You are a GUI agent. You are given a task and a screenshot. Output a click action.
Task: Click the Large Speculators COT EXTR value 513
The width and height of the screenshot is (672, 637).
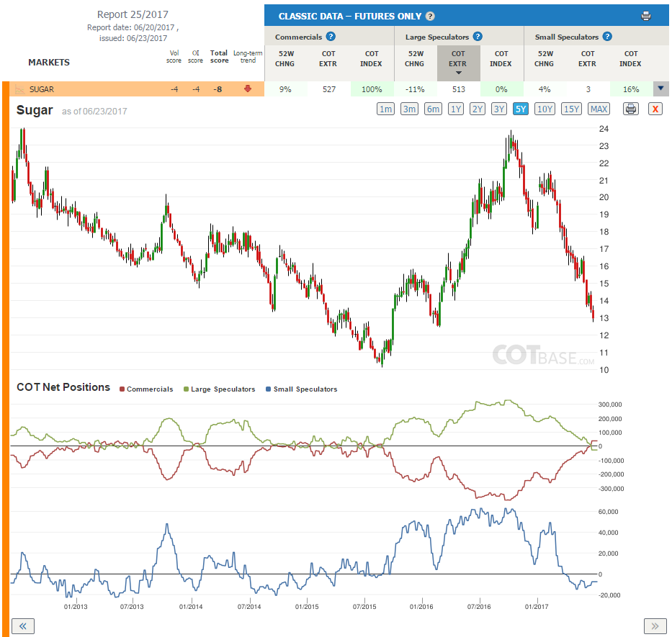click(459, 89)
